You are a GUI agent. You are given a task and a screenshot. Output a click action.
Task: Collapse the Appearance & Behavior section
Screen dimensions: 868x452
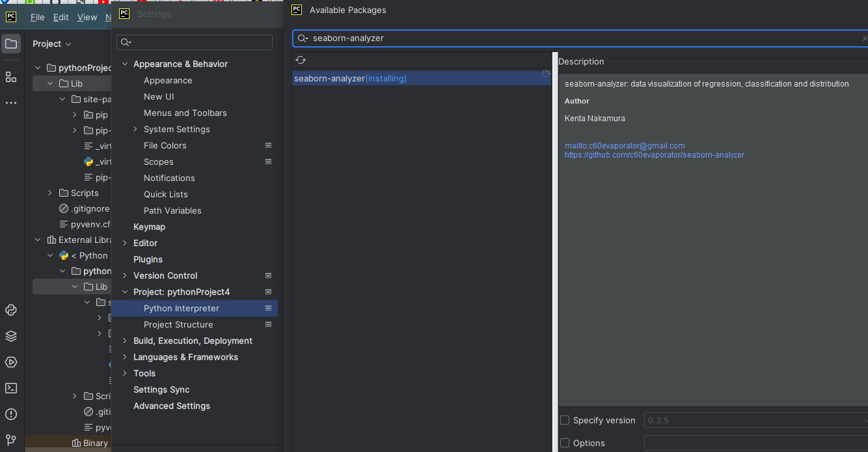125,64
